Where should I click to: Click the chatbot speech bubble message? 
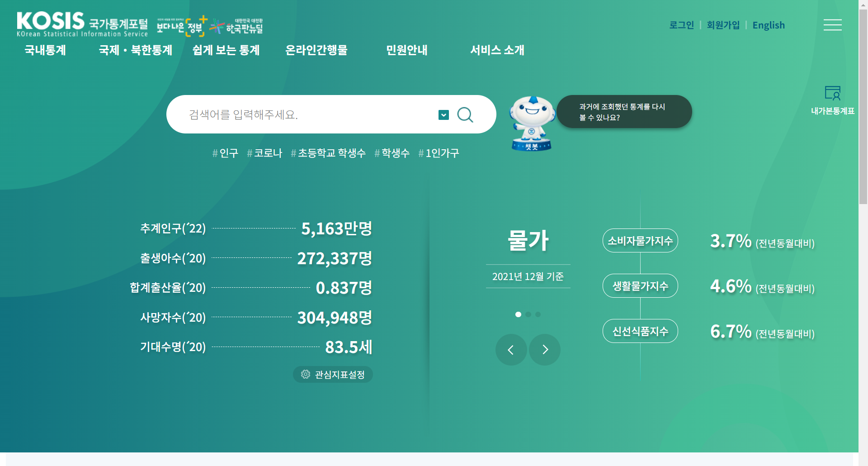624,112
